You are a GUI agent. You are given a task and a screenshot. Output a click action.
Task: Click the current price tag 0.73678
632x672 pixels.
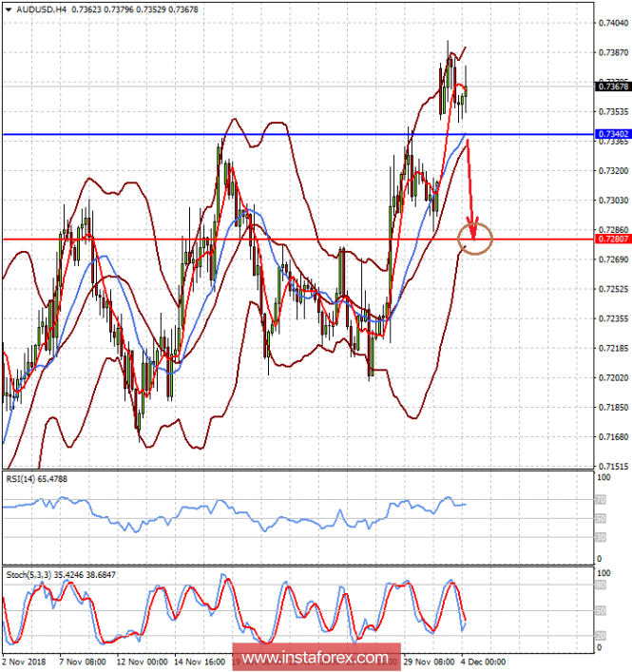click(x=611, y=86)
